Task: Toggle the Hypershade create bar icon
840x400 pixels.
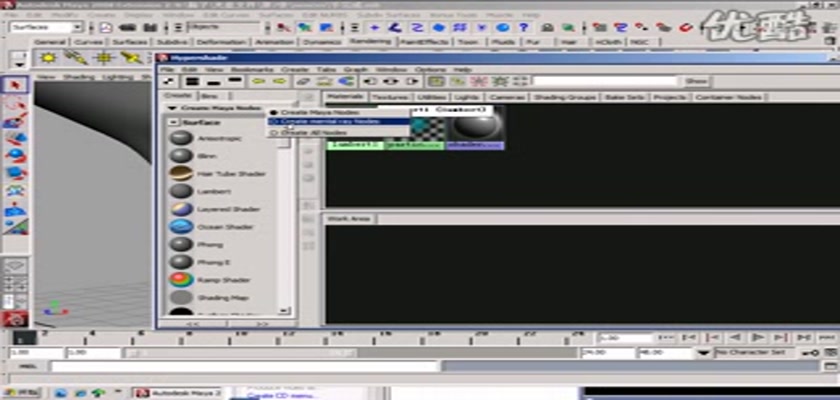Action: tap(169, 81)
